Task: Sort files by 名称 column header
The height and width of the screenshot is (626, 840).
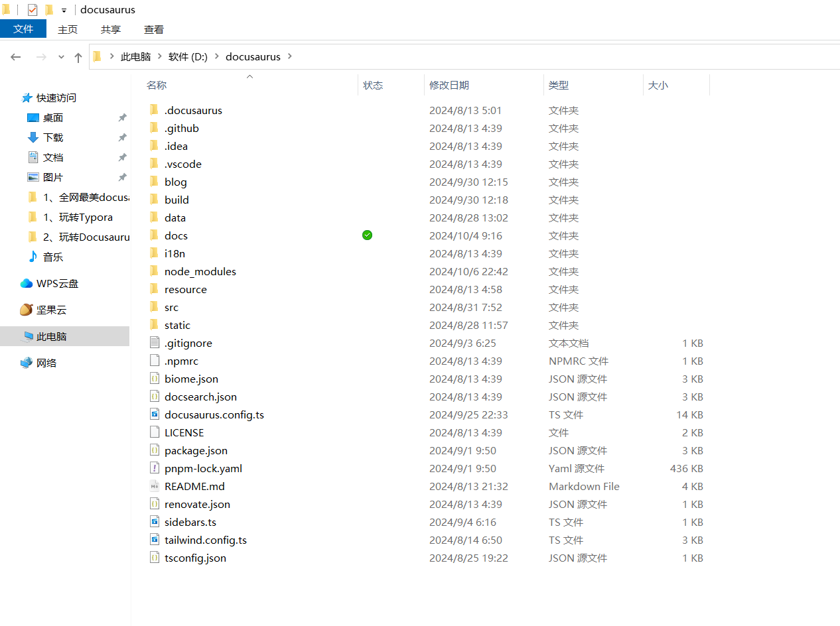Action: [157, 85]
